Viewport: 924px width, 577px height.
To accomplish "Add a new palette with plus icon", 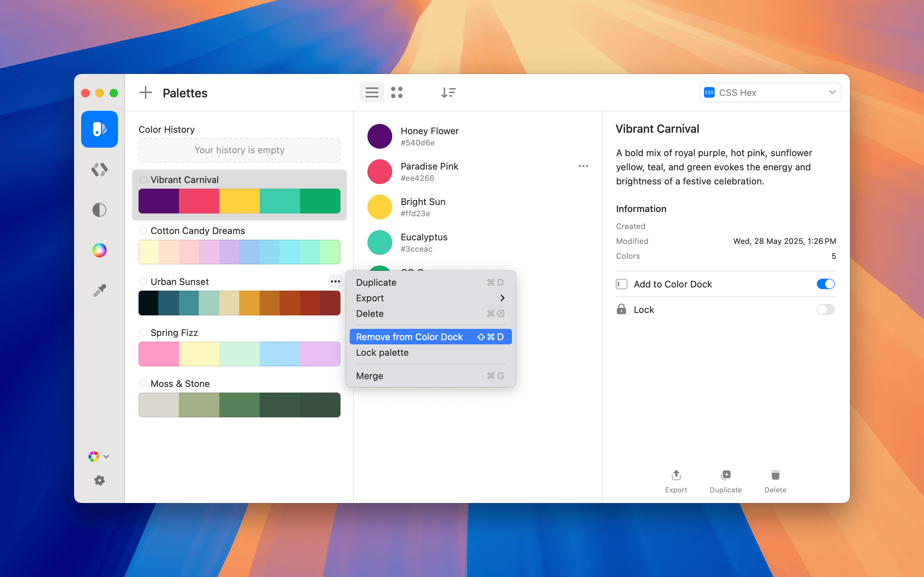I will [x=146, y=93].
